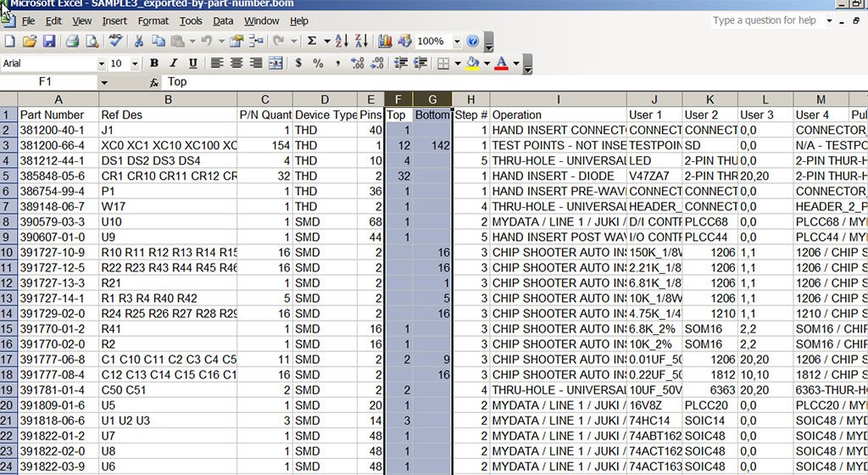Center cell text horizontally
The width and height of the screenshot is (868, 475).
[236, 63]
